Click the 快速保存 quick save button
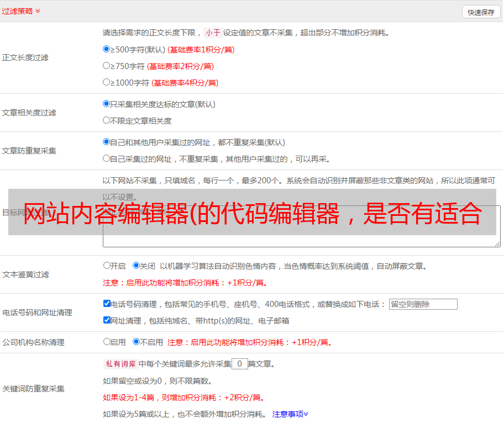This screenshot has width=504, height=424. (x=481, y=12)
